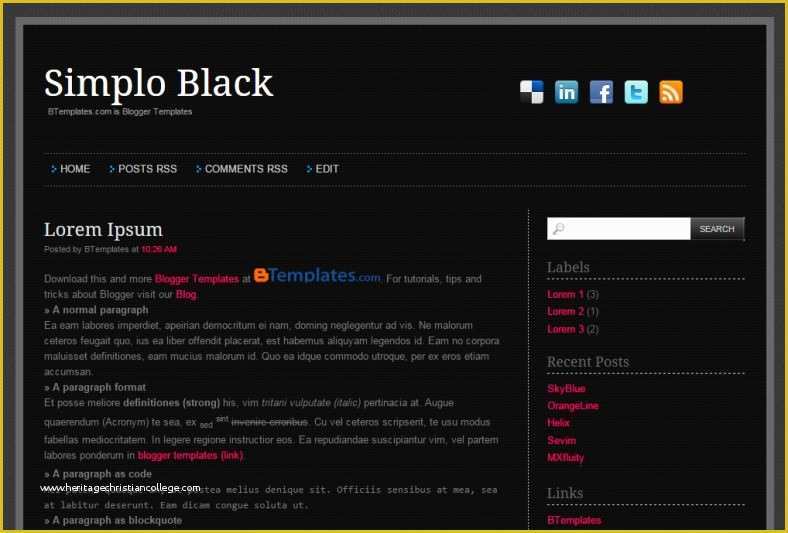Follow the Blogger Templates link
788x533 pixels.
point(196,279)
